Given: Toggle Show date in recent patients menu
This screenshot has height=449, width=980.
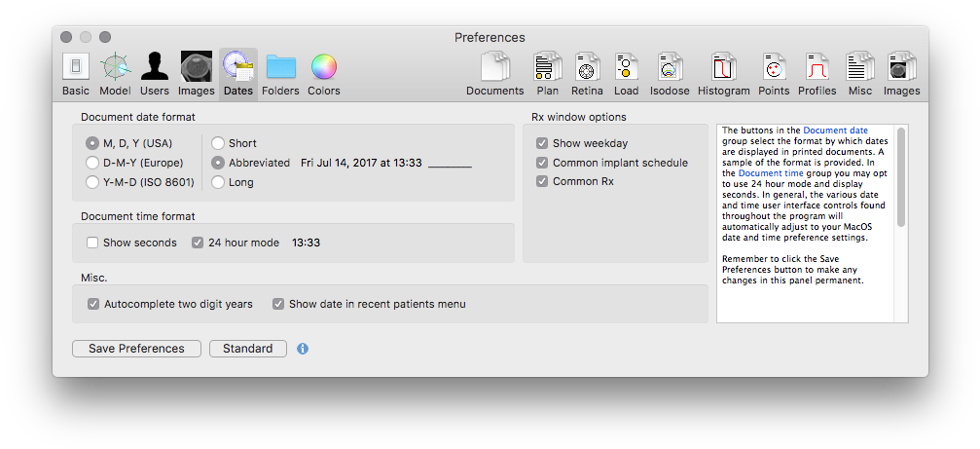Looking at the screenshot, I should (369, 304).
